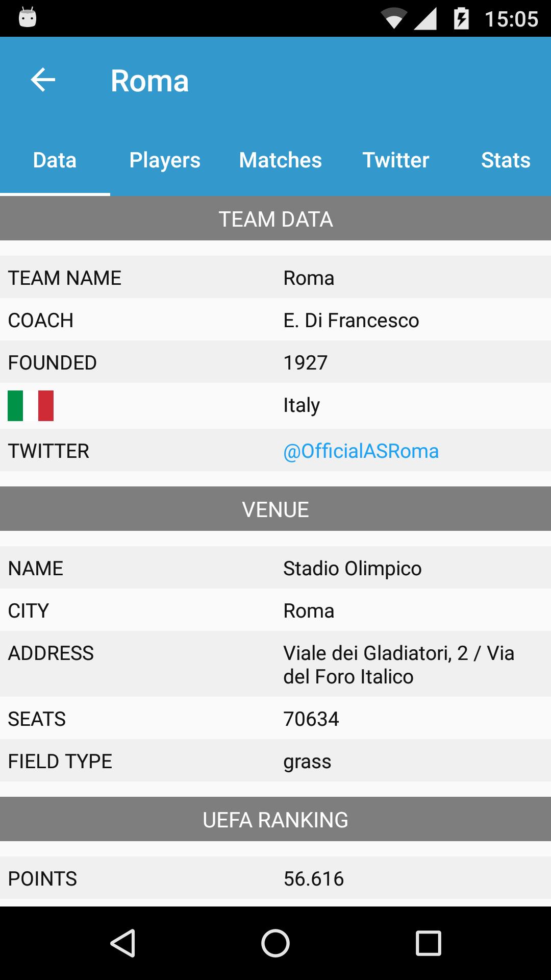Switch to the Players tab
The image size is (551, 980).
[x=165, y=160]
